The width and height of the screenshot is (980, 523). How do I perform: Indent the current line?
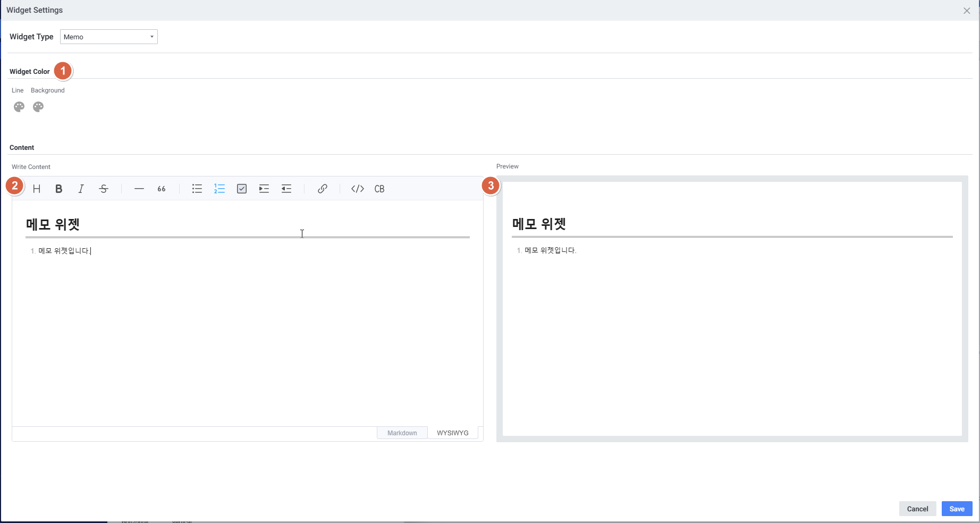(x=264, y=189)
